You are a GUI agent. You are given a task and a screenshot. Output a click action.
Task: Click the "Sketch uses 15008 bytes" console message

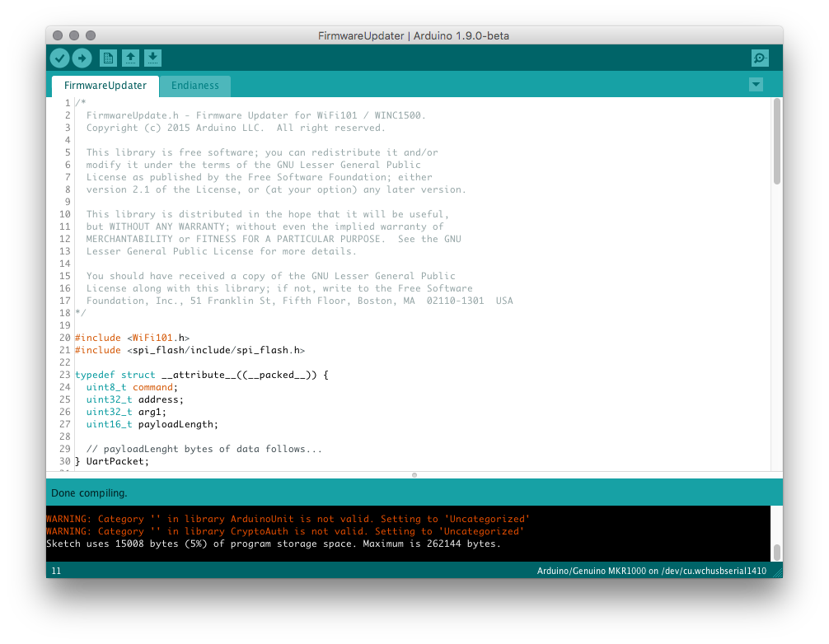[273, 544]
